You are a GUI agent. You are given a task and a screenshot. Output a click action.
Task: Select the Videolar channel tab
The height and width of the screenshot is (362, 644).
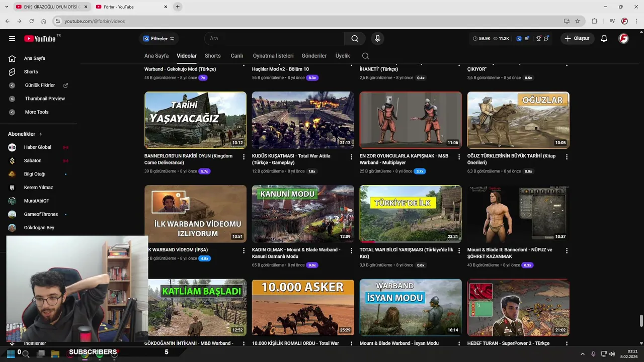click(x=187, y=56)
